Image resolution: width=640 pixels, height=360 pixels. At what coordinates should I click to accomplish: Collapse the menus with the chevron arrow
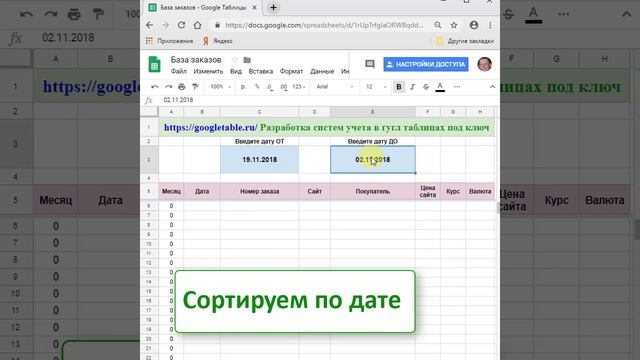coord(492,87)
